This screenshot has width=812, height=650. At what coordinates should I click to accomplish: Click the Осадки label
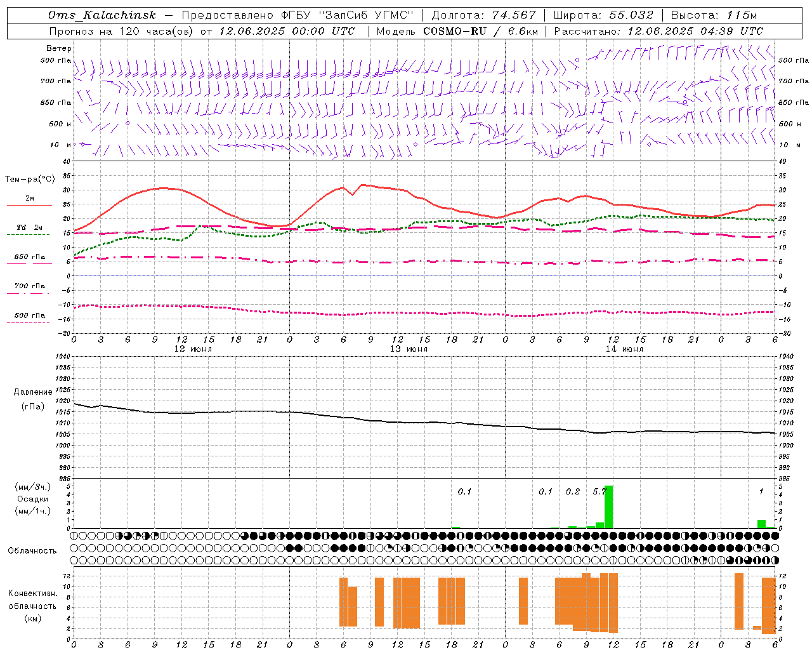pyautogui.click(x=33, y=499)
